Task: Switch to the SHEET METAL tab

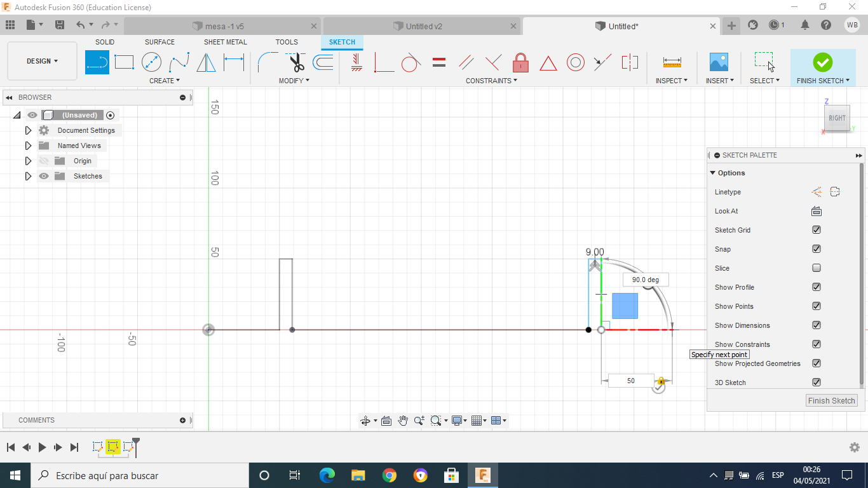Action: click(x=226, y=42)
